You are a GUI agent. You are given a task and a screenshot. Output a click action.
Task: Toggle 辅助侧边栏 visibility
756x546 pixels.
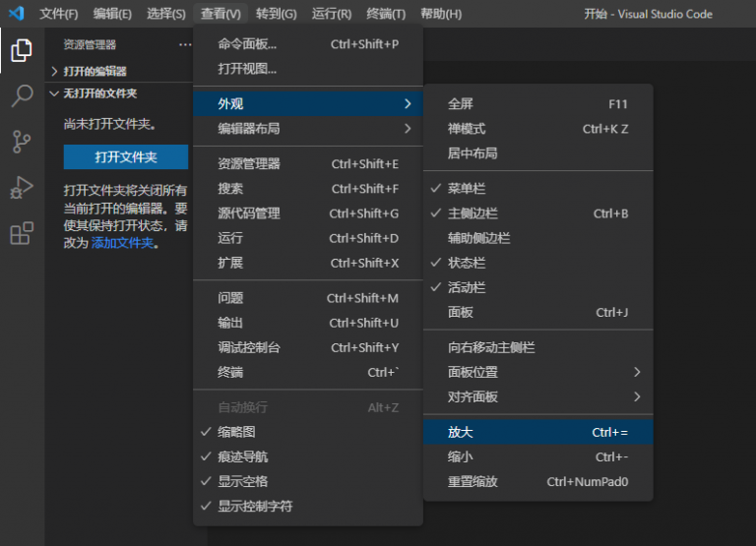click(x=538, y=238)
